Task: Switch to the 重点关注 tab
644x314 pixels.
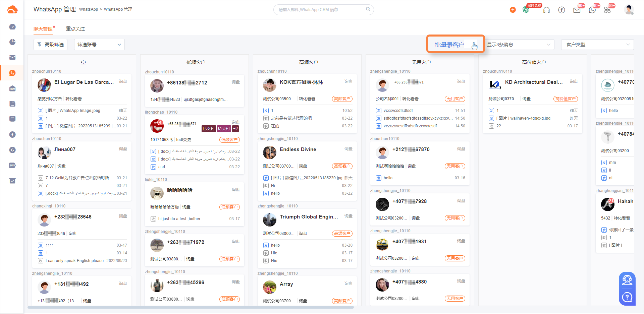Action: [75, 29]
